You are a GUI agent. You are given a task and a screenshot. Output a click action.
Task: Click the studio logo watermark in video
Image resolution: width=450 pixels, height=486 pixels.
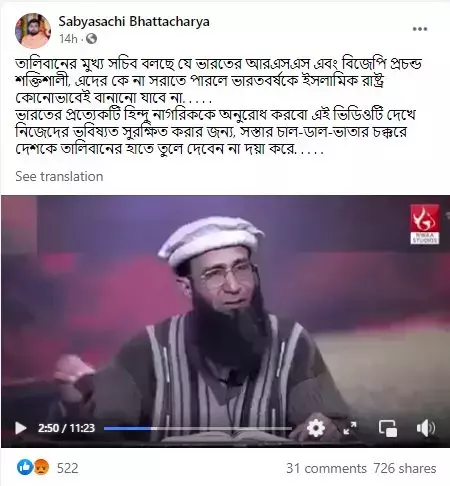(425, 224)
